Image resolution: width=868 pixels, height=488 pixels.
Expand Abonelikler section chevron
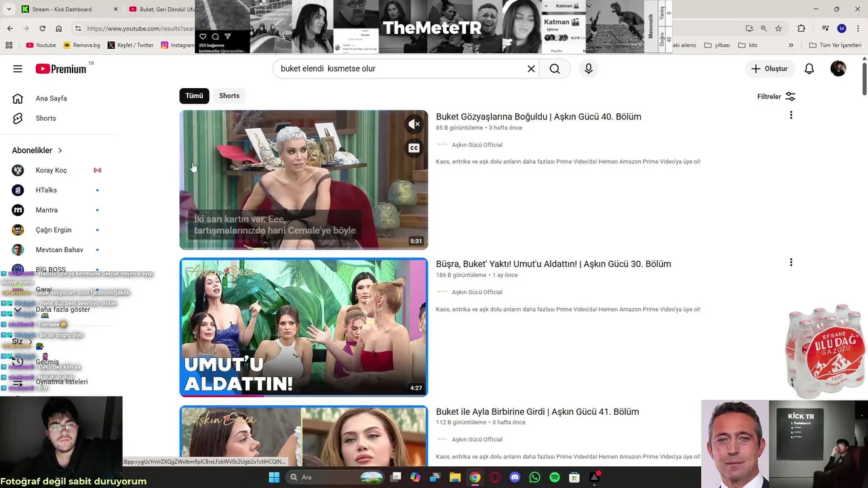click(x=60, y=150)
